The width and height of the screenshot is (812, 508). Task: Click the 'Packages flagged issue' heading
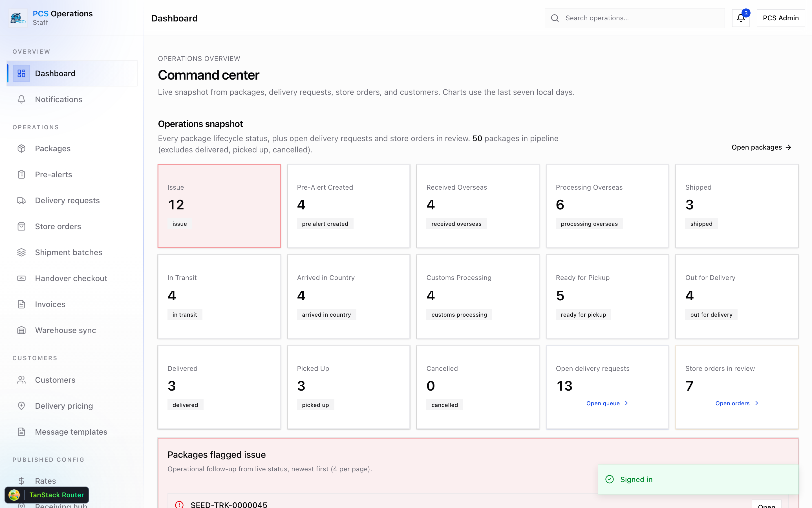click(x=217, y=455)
